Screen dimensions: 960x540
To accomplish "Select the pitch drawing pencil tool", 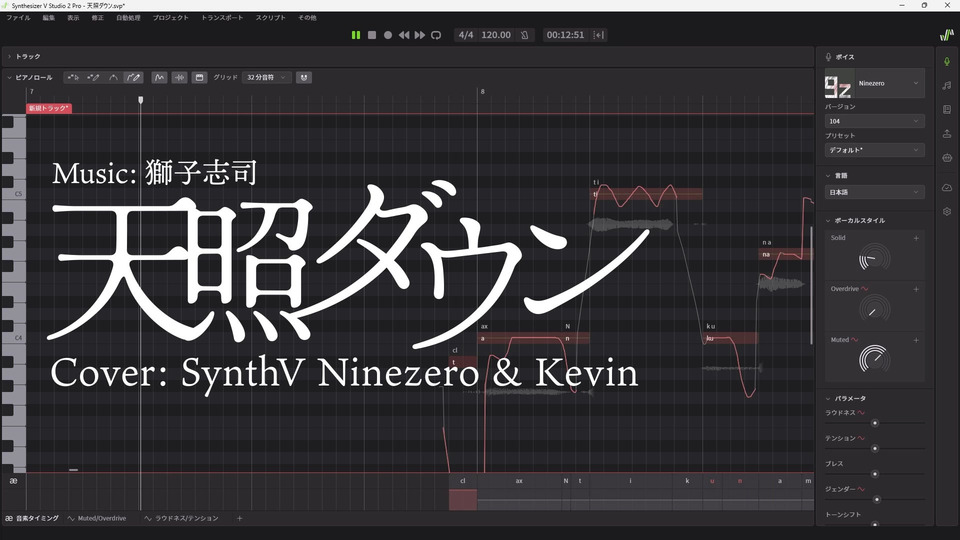I will (x=133, y=78).
